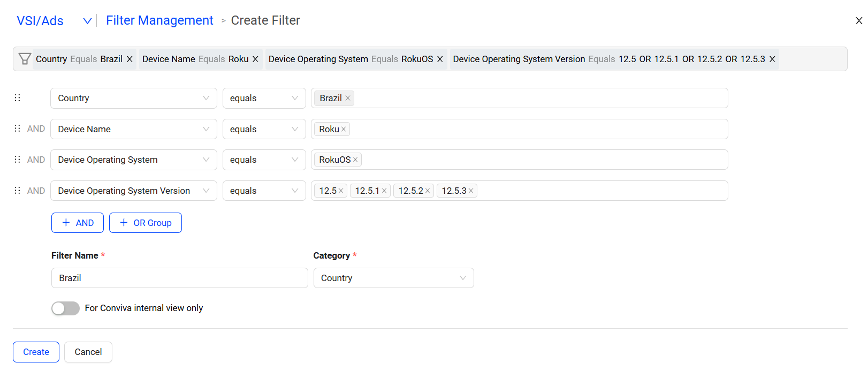Remove the Country Equals Brazil summary chip
The width and height of the screenshot is (868, 378).
click(x=130, y=59)
